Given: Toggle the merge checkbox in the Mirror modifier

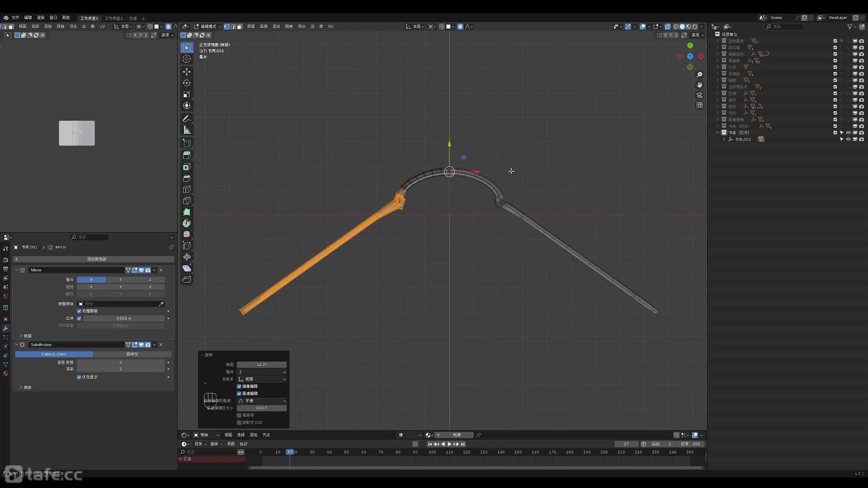Looking at the screenshot, I should coord(79,319).
